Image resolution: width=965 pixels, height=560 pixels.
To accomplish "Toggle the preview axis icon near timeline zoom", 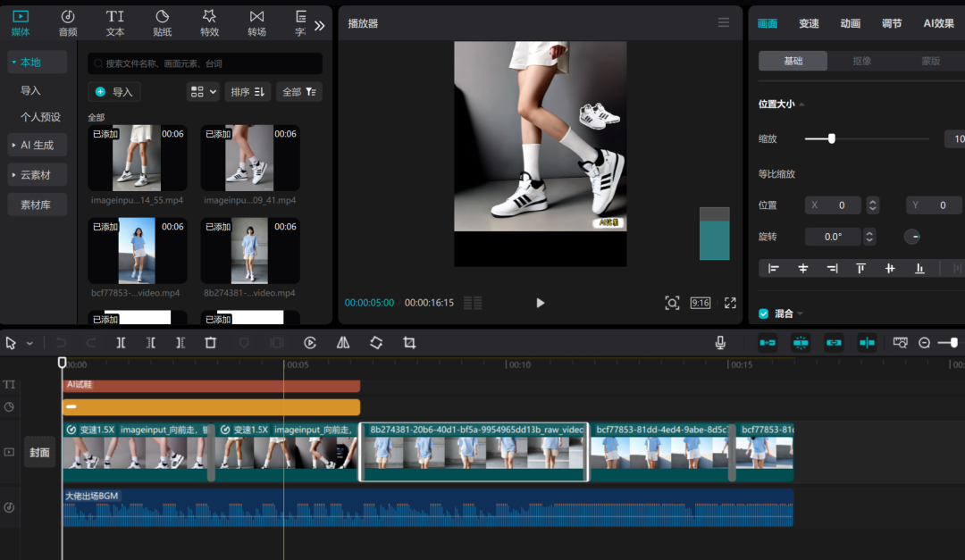I will pyautogui.click(x=900, y=342).
